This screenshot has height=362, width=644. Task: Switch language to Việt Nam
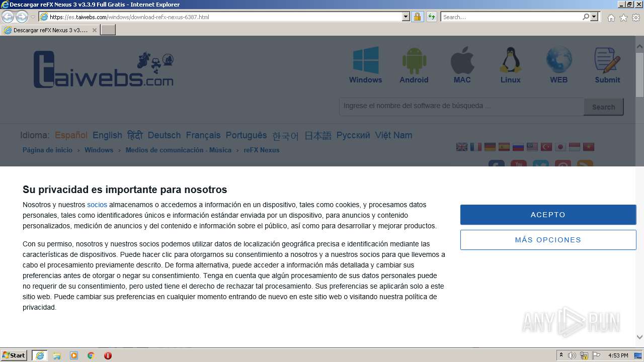tap(393, 135)
